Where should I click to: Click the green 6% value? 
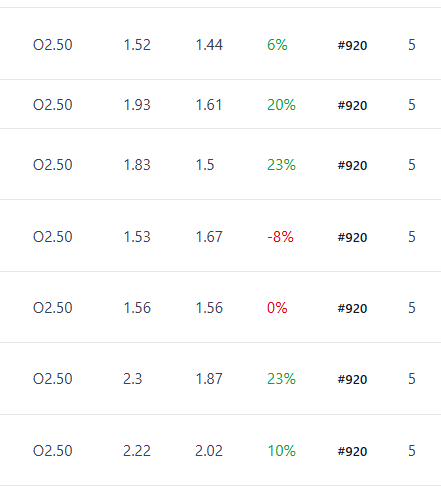coord(277,45)
